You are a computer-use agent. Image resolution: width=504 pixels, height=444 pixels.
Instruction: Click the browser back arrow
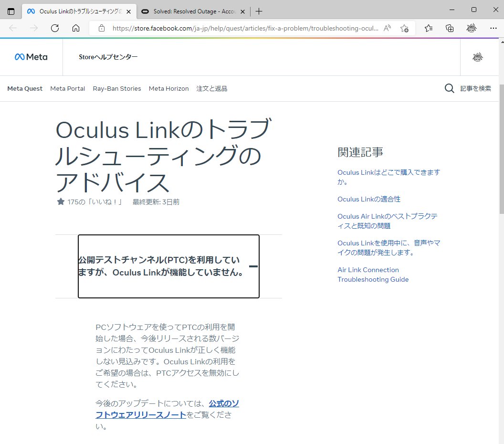pos(13,28)
